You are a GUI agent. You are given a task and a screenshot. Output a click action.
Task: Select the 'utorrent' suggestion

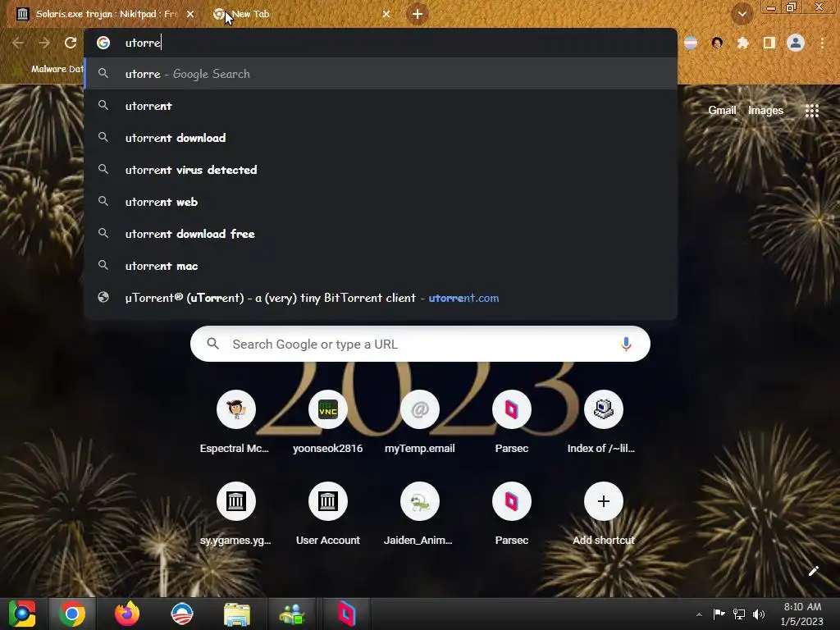click(x=381, y=106)
